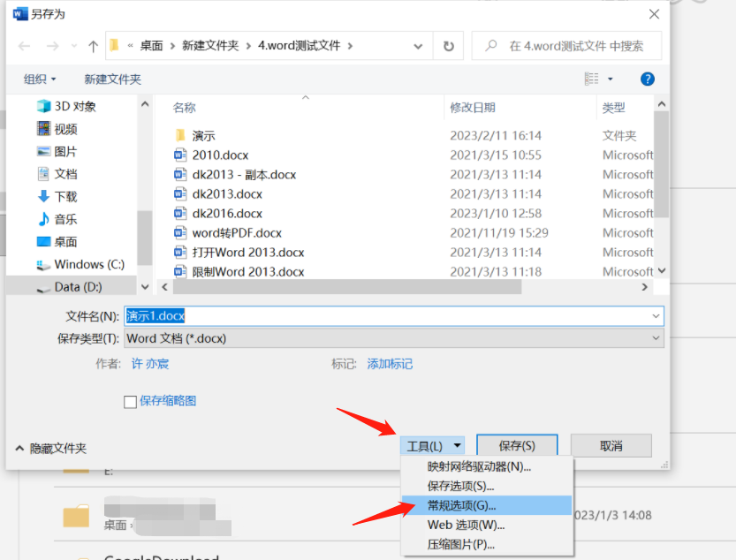
Task: Open the 工具(L) dropdown button
Action: click(x=432, y=445)
